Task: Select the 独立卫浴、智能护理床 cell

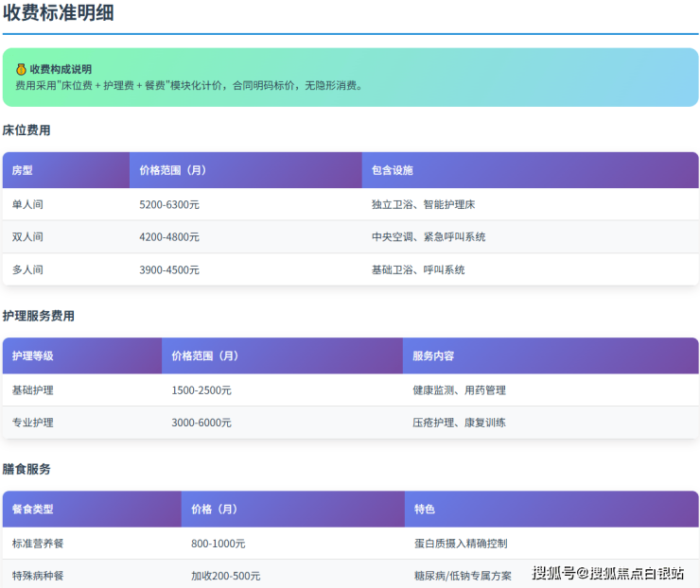Action: coord(429,204)
